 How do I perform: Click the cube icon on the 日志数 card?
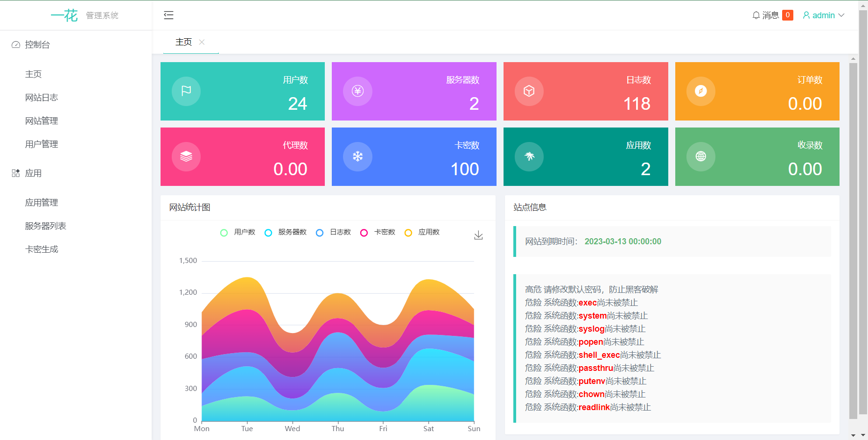[x=529, y=91]
